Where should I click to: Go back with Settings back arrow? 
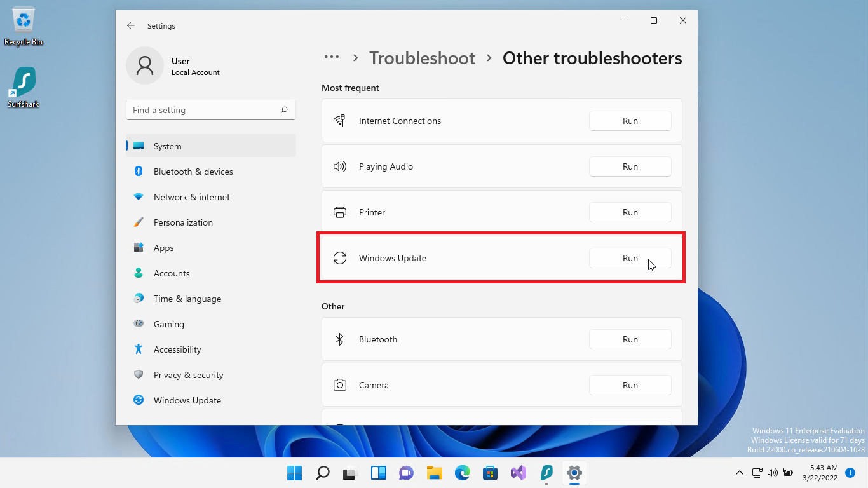tap(131, 25)
